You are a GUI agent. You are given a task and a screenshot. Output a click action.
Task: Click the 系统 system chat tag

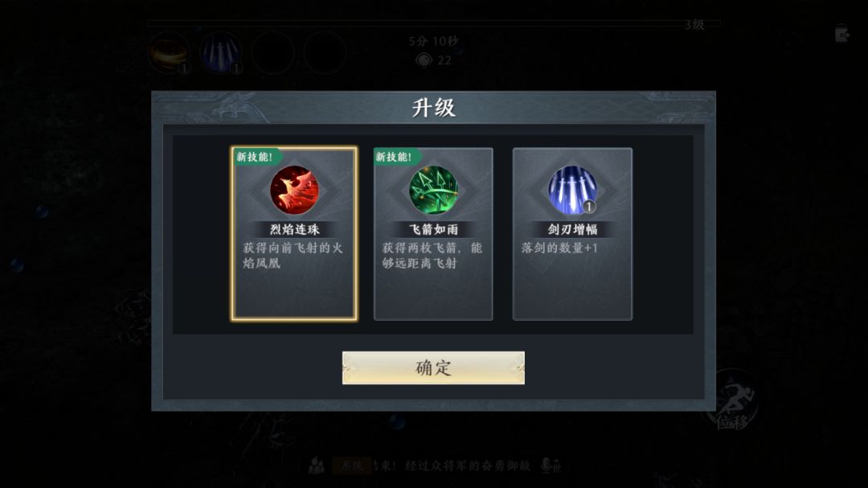coord(351,465)
